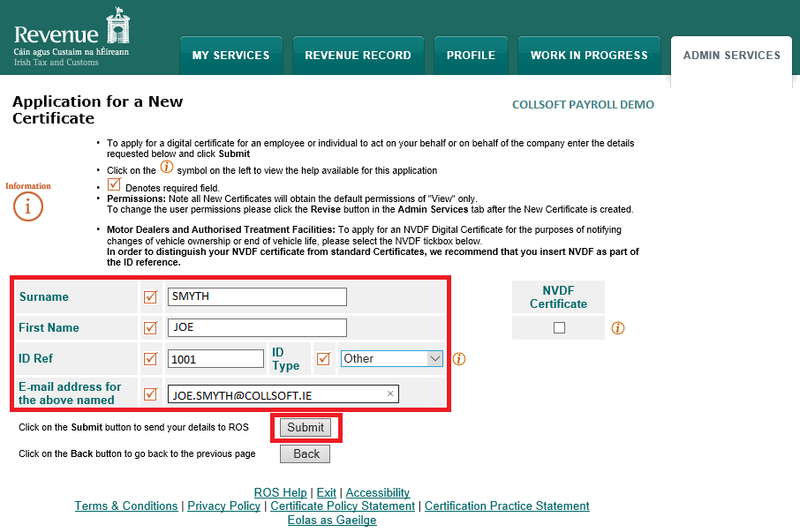
Task: Click help icon next to ID Type dropdown
Action: (x=458, y=359)
